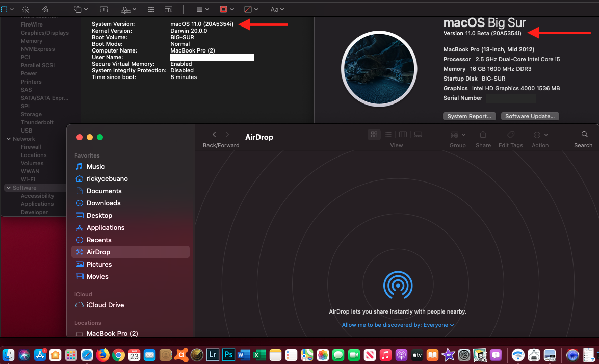This screenshot has width=599, height=364.
Task: Select Recents in Finder sidebar
Action: (131, 240)
